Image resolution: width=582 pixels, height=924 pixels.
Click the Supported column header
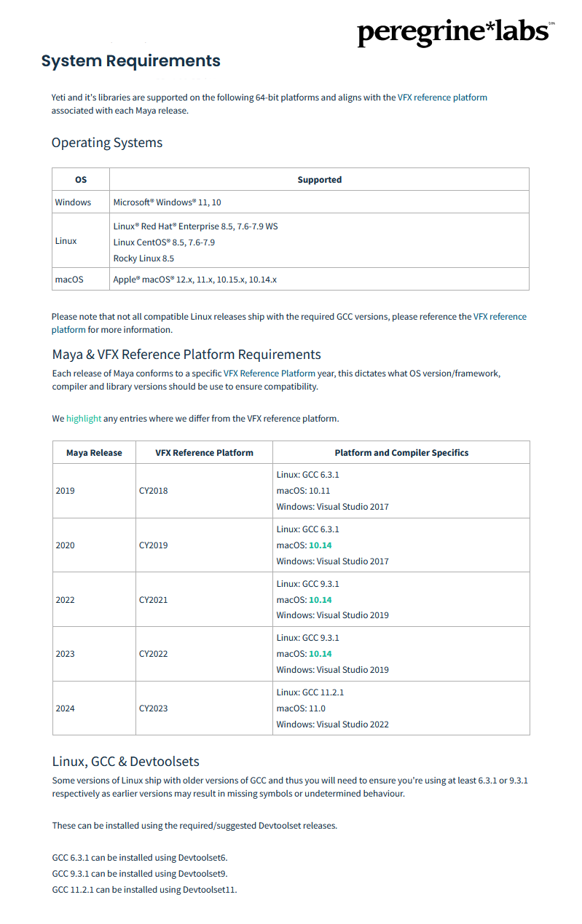[x=319, y=180]
